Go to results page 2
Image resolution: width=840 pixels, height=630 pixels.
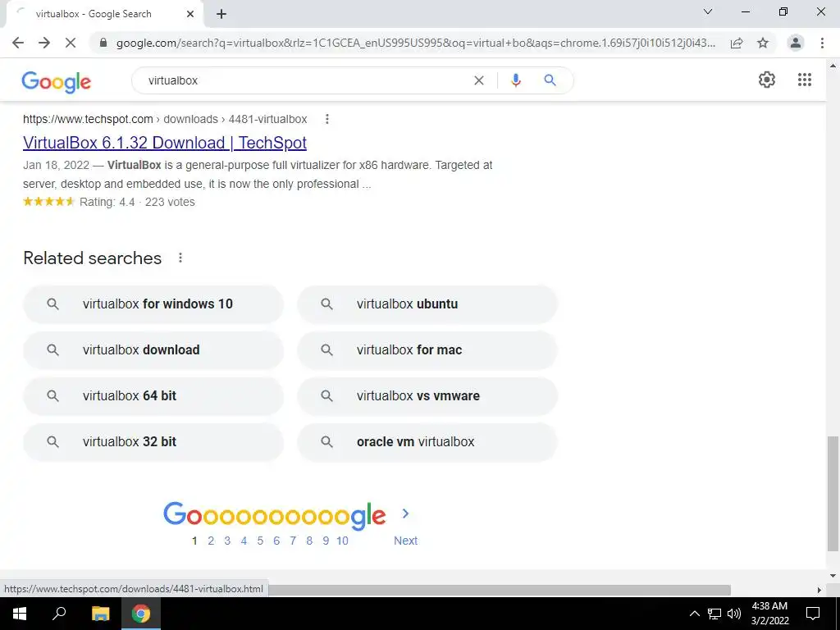(x=211, y=541)
